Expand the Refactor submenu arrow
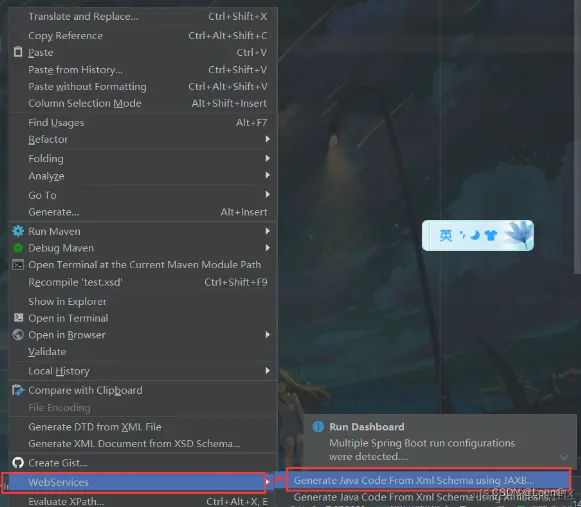This screenshot has width=581, height=507. click(x=268, y=139)
